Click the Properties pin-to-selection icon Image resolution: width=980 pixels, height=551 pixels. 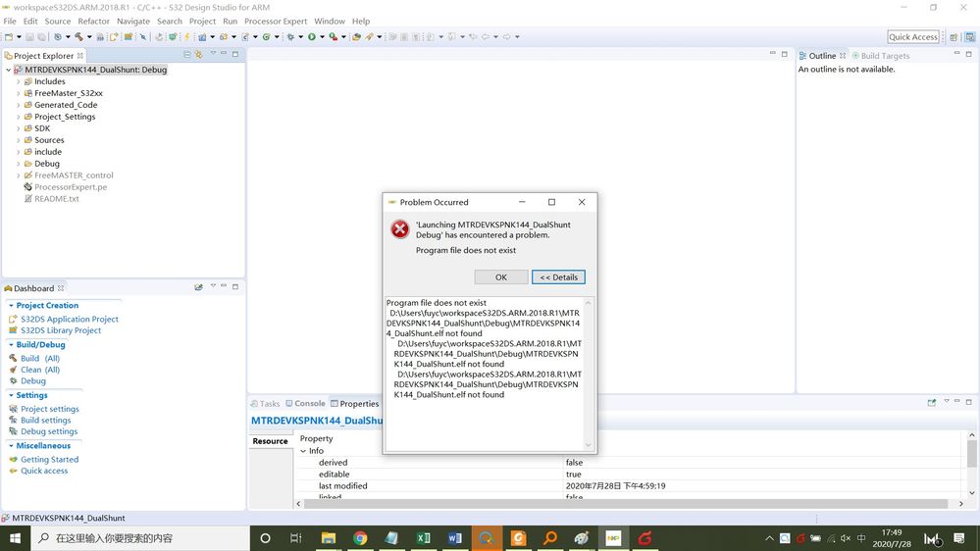point(931,403)
